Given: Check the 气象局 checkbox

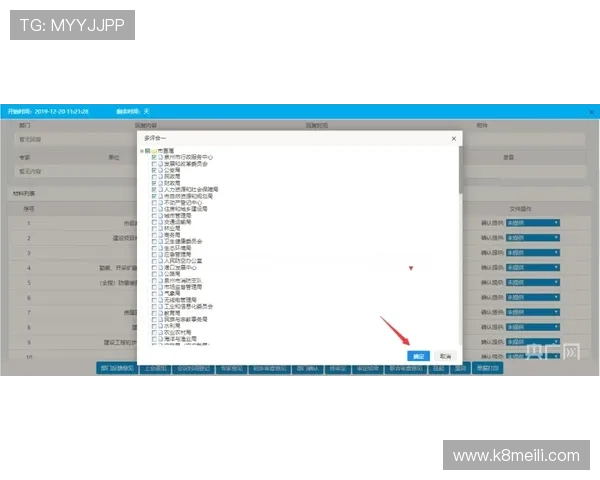Looking at the screenshot, I should pyautogui.click(x=154, y=292).
